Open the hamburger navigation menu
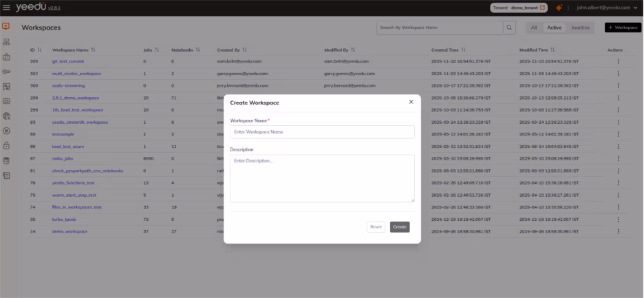The width and height of the screenshot is (644, 298). (6, 8)
